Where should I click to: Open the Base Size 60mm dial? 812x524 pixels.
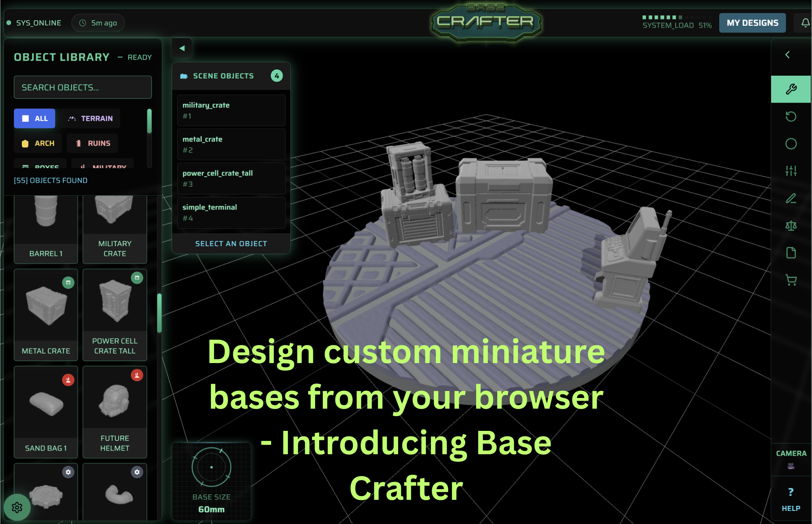coord(211,481)
